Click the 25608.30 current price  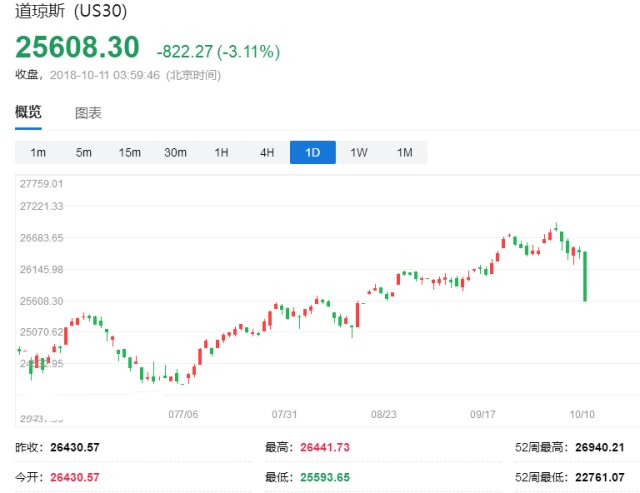pyautogui.click(x=77, y=48)
